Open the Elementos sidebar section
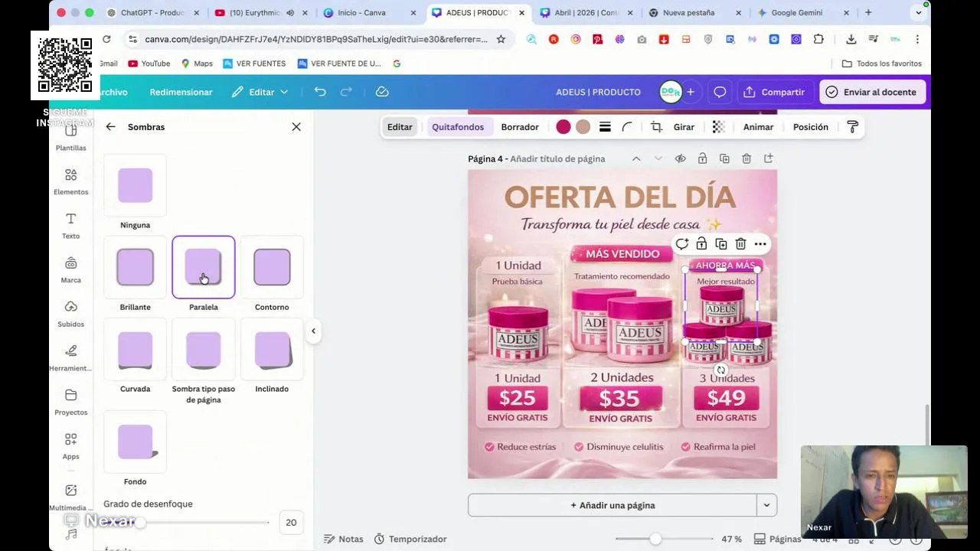The height and width of the screenshot is (551, 980). point(71,182)
